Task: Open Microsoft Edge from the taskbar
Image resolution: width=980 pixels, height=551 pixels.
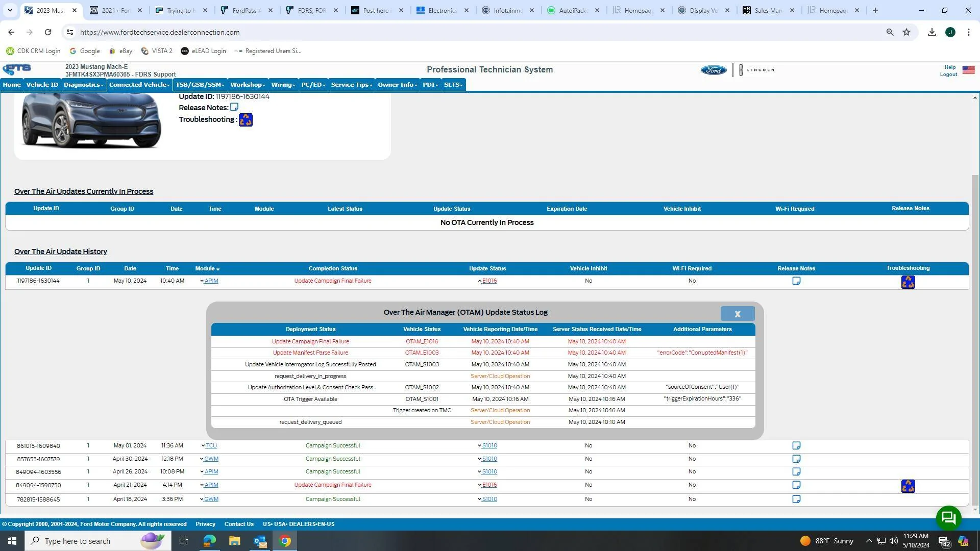Action: click(209, 541)
